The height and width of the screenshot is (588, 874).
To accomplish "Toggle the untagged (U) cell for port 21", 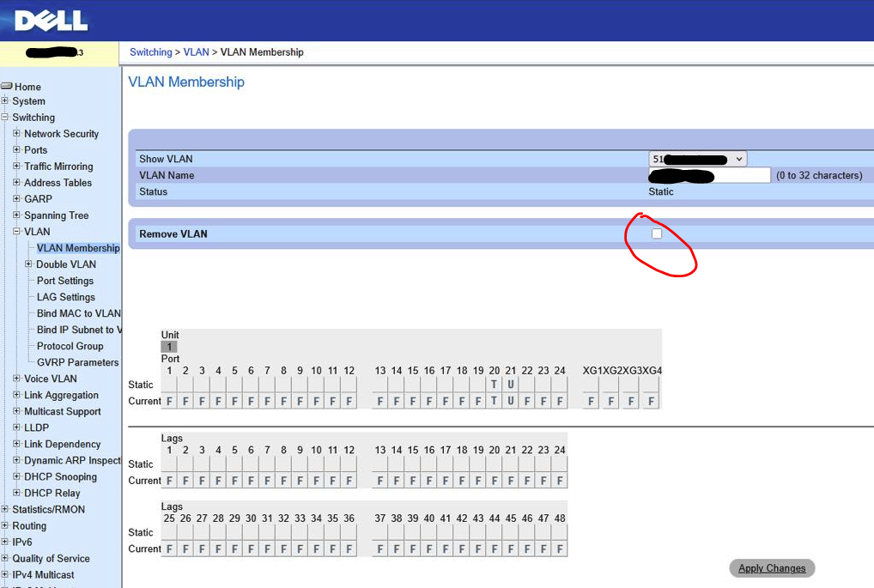I will point(511,385).
